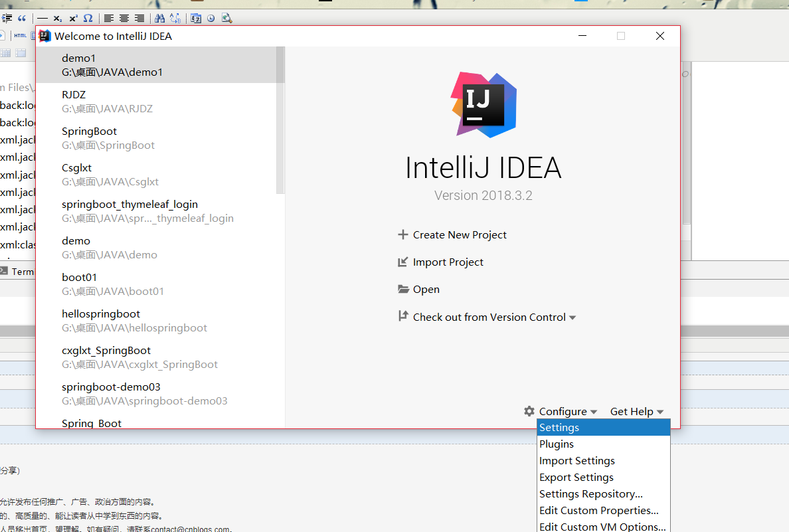Center align text in the background editor
This screenshot has height=532, width=789.
(x=124, y=19)
